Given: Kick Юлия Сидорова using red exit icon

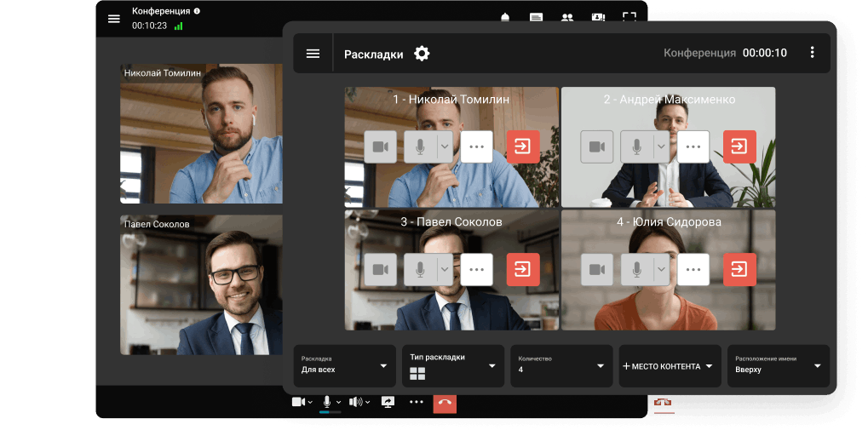Looking at the screenshot, I should click(x=739, y=269).
